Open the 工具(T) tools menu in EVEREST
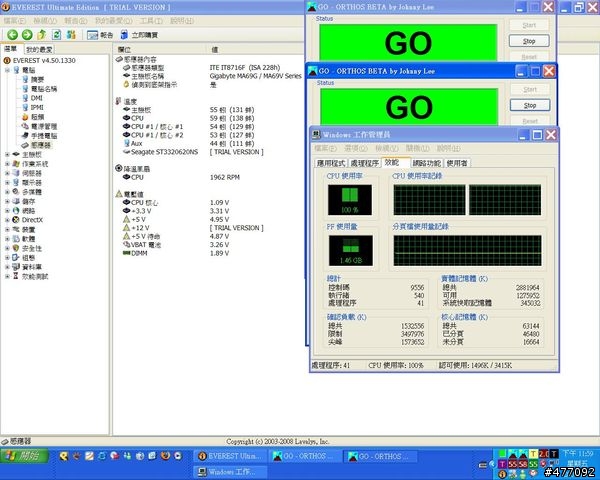The width and height of the screenshot is (600, 480). pos(151,21)
